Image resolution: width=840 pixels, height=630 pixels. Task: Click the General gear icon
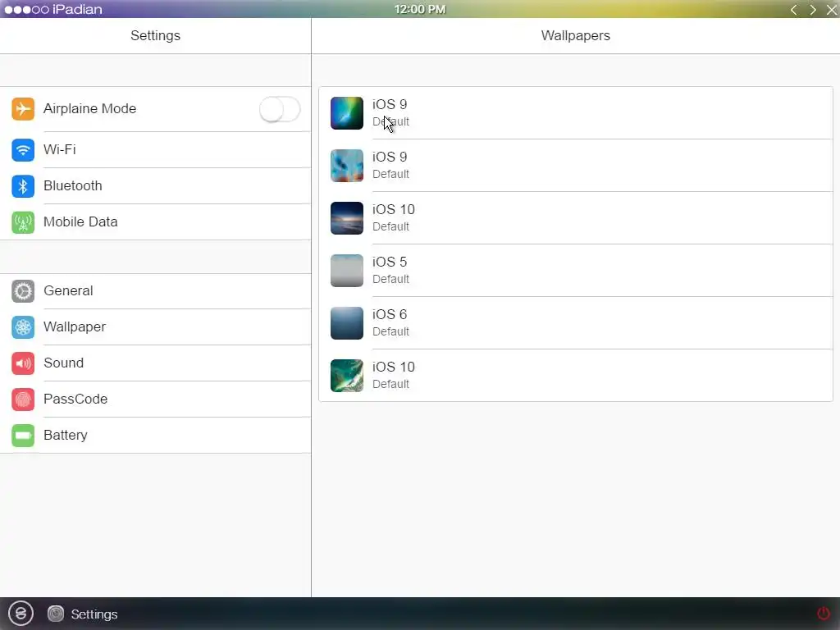[x=23, y=291]
